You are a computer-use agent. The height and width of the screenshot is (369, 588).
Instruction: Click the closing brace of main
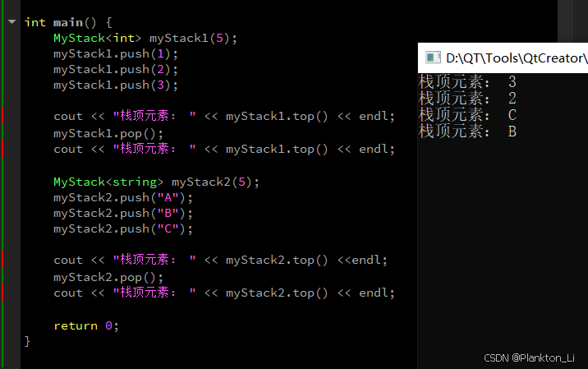point(27,341)
